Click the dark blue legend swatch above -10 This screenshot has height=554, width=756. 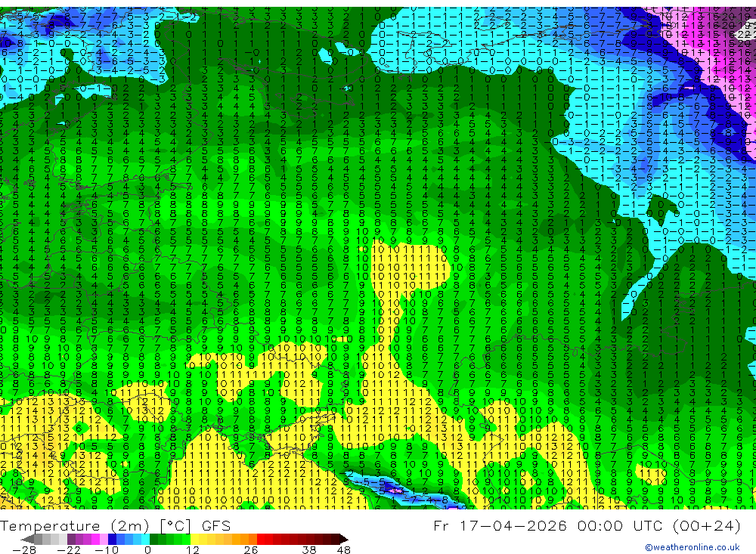[113, 540]
